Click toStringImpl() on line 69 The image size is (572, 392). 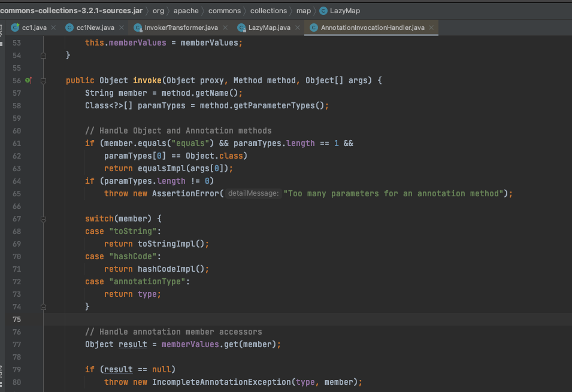(x=171, y=244)
